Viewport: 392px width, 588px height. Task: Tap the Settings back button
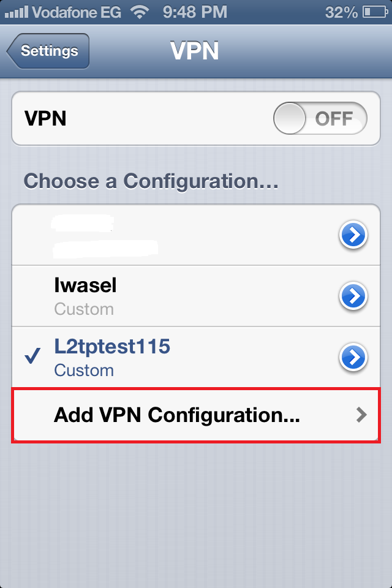tap(48, 51)
